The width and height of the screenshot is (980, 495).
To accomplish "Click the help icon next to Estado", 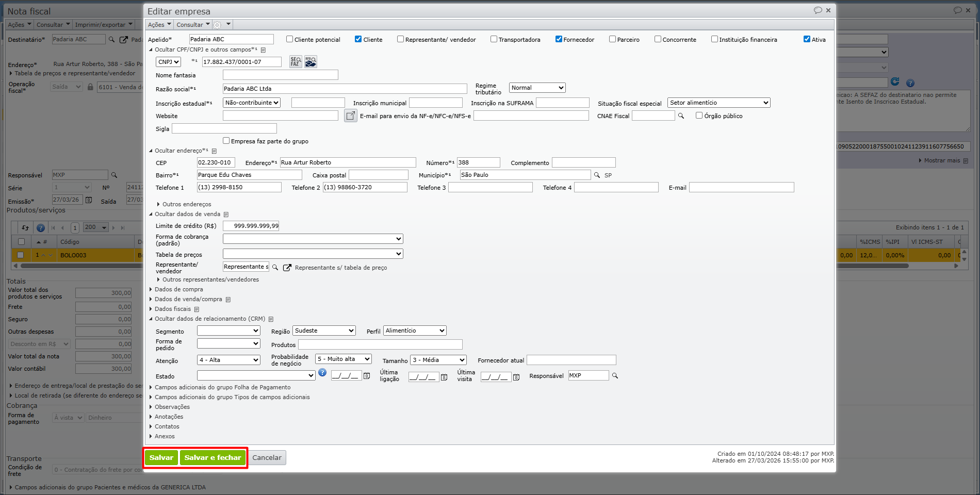I will click(x=322, y=373).
